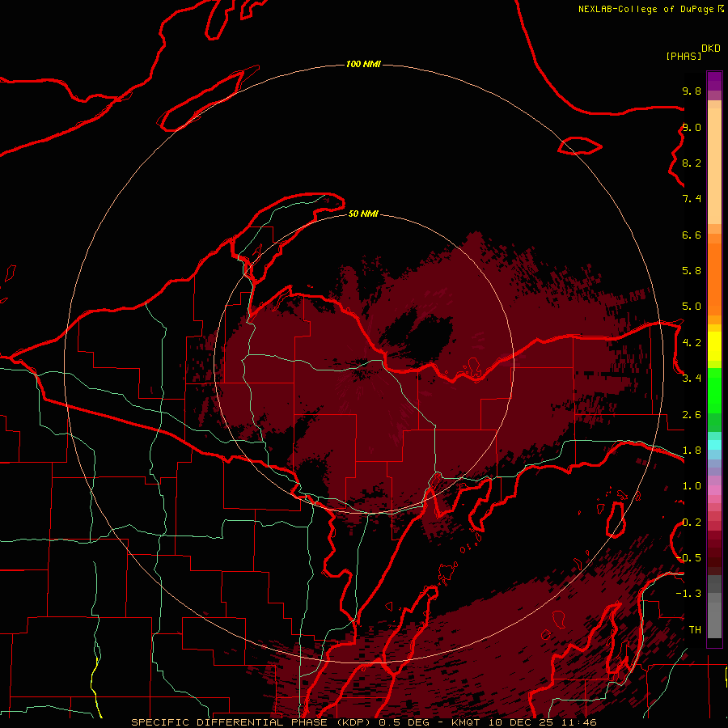The height and width of the screenshot is (728, 728).
Task: Click the Specific Differential Phase KMQT caption
Action: (364, 722)
